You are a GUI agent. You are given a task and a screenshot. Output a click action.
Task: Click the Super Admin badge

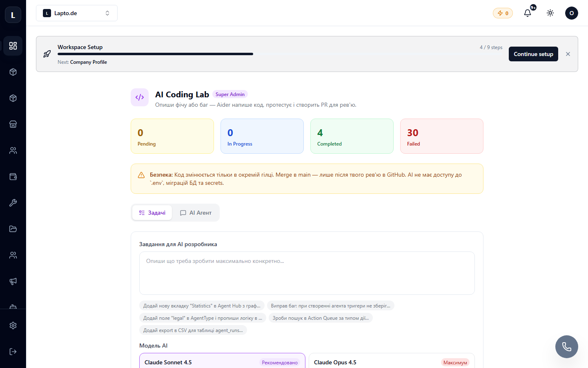[x=230, y=94]
